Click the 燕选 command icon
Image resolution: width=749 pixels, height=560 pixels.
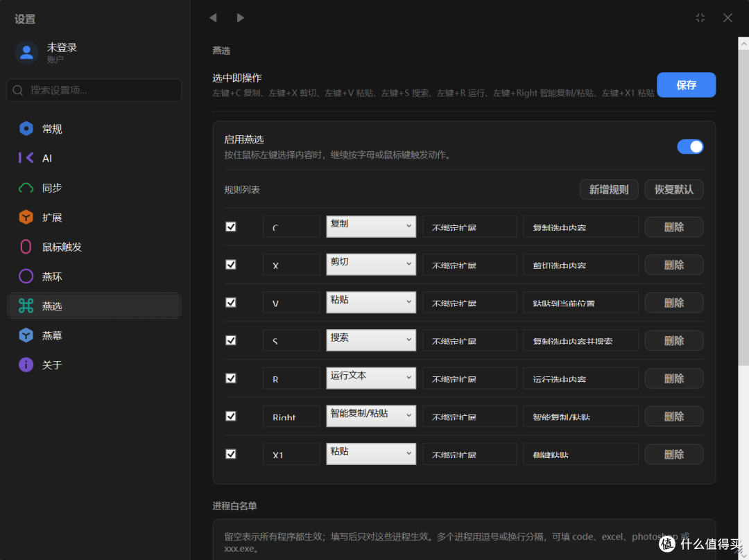tap(26, 306)
